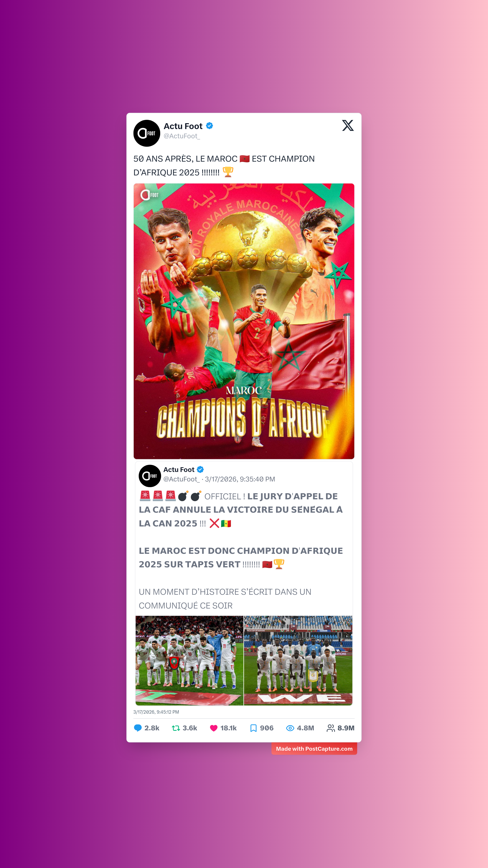Click the X logo icon
The image size is (488, 868).
click(348, 125)
